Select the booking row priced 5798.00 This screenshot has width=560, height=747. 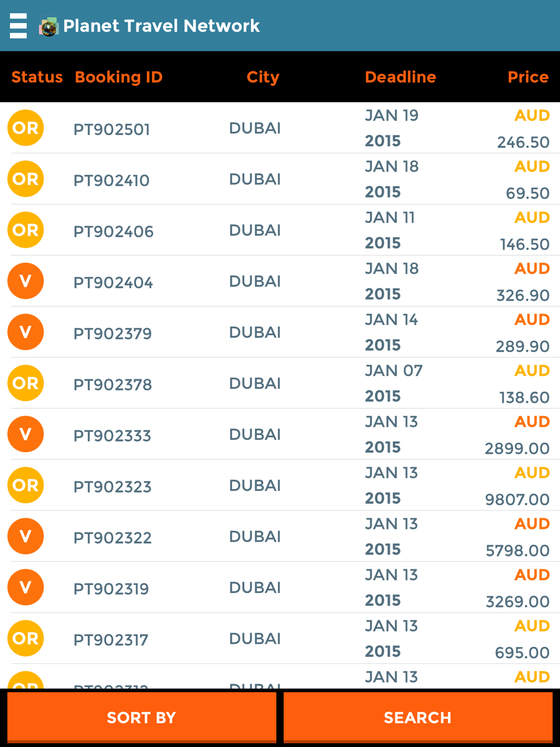pyautogui.click(x=280, y=537)
